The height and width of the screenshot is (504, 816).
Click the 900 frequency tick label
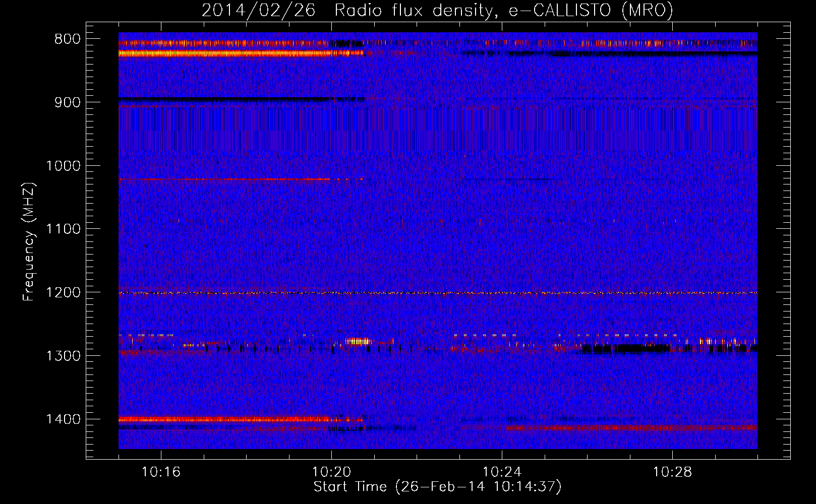tap(68, 102)
